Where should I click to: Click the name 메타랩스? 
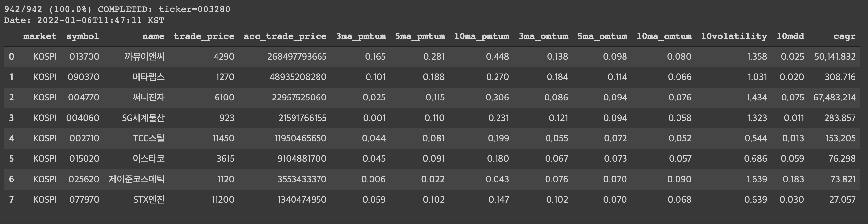pos(148,77)
